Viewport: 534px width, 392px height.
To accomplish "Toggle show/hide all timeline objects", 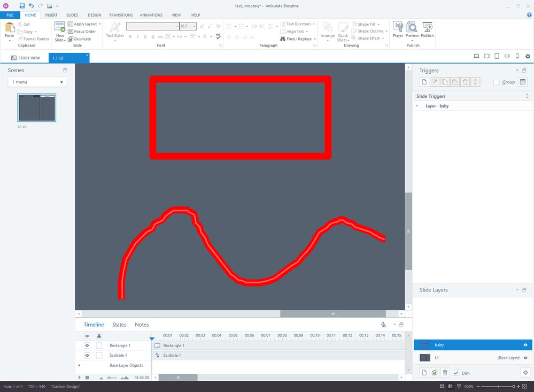I will click(x=87, y=336).
